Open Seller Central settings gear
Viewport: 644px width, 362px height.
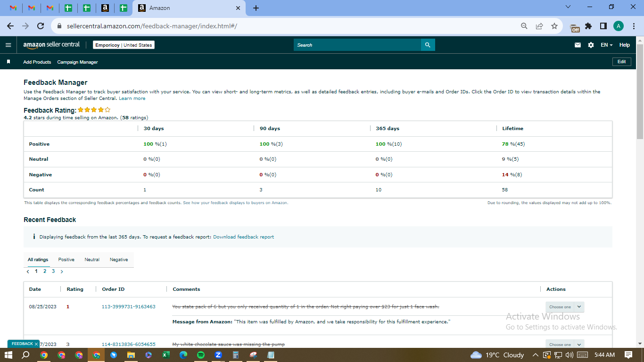[x=591, y=45]
